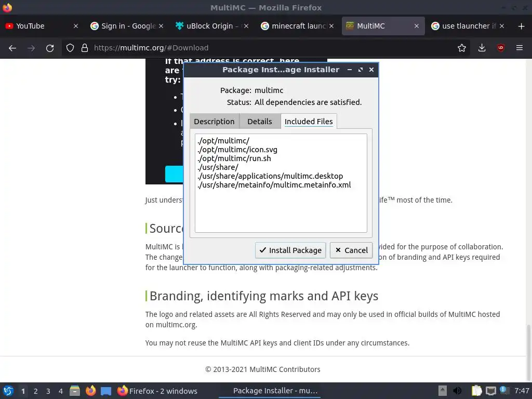
Task: Click the multimc.desktop file entry
Action: click(x=270, y=176)
